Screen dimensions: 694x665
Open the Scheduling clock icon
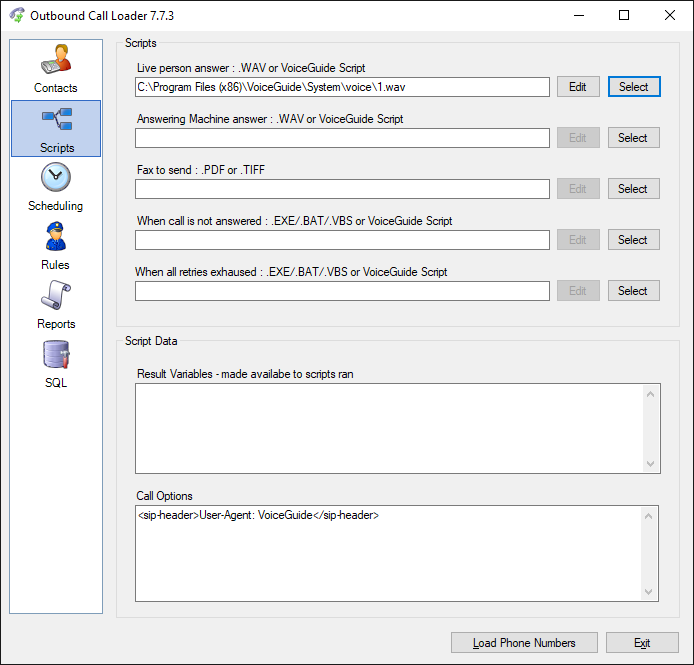(56, 178)
